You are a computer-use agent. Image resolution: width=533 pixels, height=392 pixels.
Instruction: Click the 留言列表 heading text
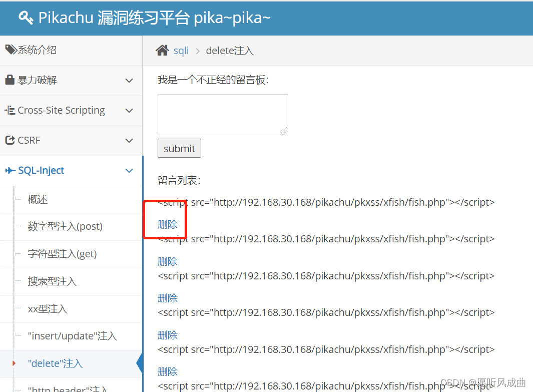(x=179, y=180)
